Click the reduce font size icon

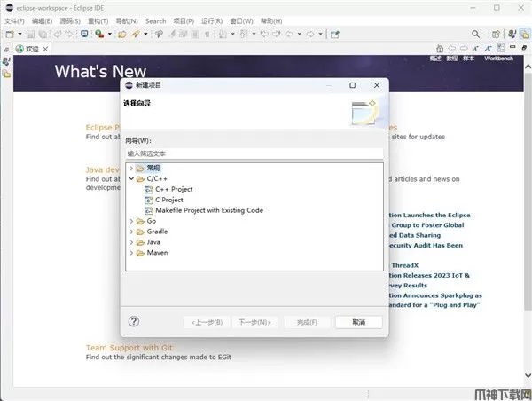[x=475, y=49]
